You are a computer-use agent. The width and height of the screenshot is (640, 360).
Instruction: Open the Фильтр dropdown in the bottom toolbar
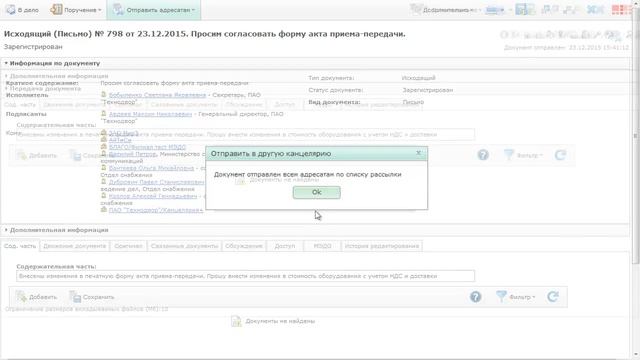(x=515, y=297)
